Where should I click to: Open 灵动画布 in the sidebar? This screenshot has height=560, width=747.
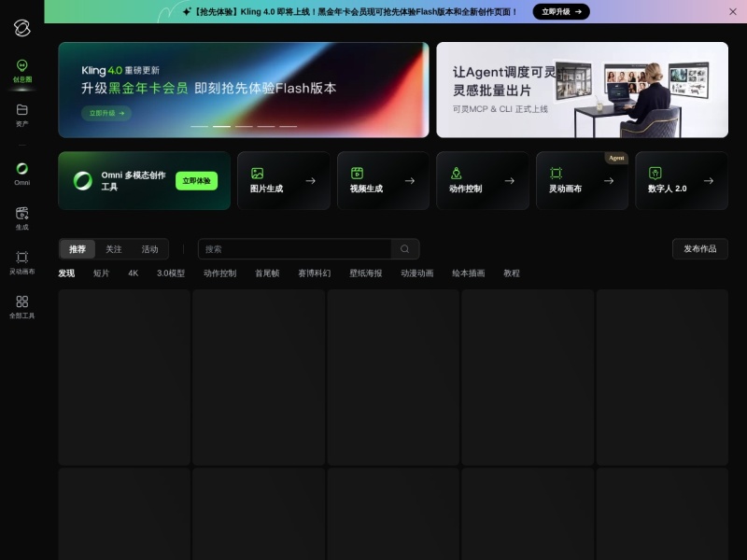click(x=21, y=263)
